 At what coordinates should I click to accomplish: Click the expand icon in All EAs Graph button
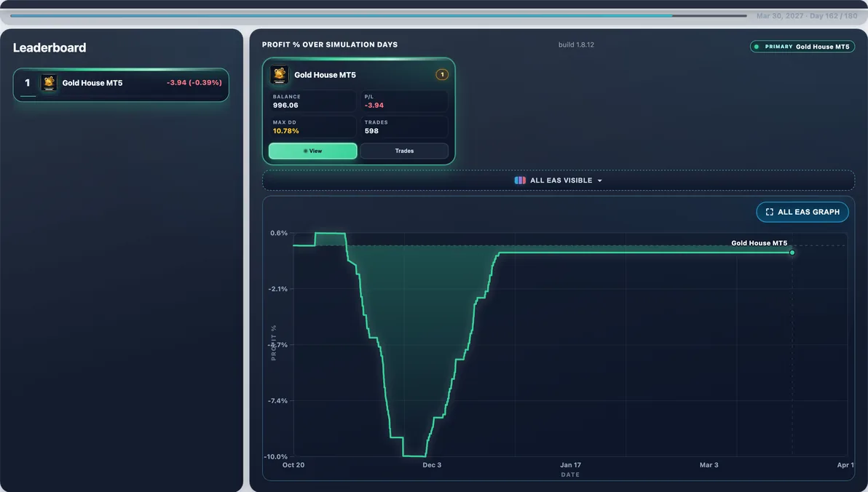coord(770,212)
